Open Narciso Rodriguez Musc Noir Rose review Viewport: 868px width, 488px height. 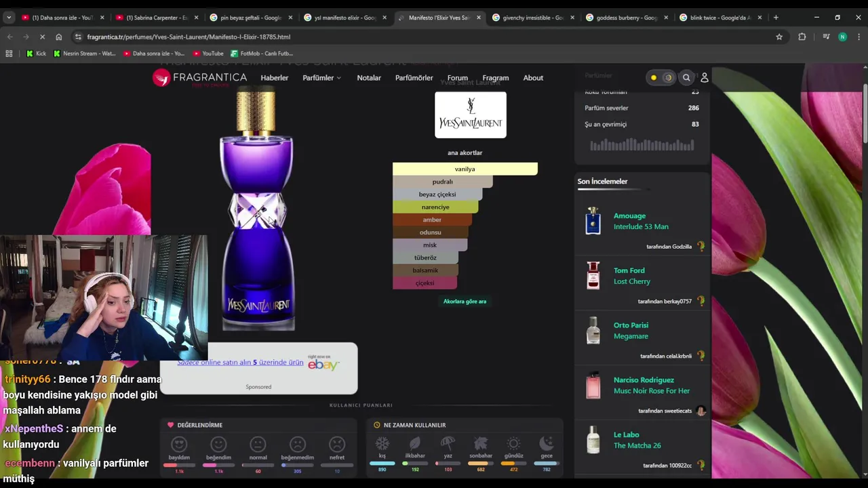point(652,386)
